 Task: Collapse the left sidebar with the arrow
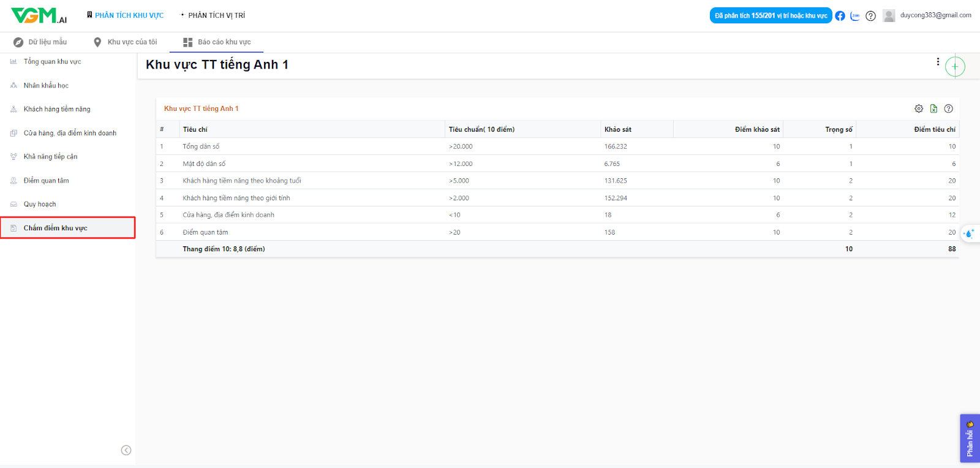pyautogui.click(x=126, y=450)
